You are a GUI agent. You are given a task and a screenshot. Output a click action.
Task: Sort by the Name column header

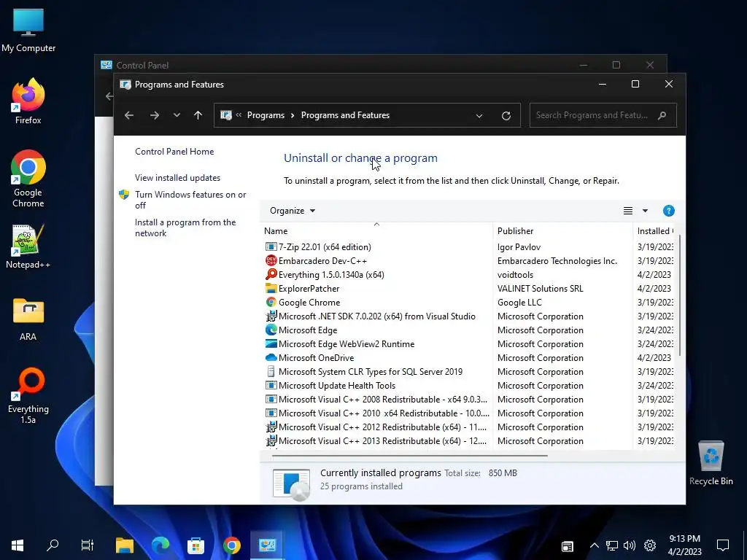click(376, 231)
